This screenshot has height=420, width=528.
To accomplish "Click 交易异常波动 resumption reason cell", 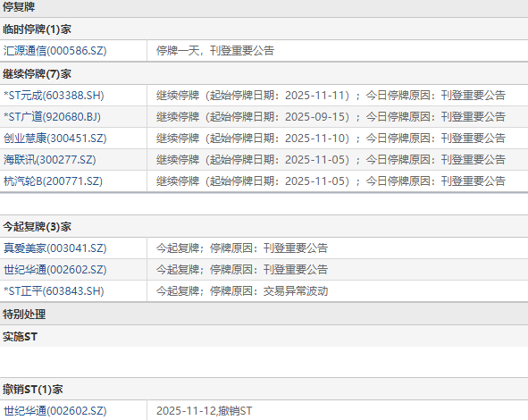I will tap(338, 291).
